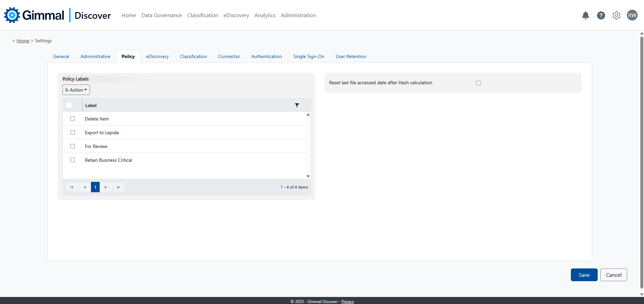Go to the last page of labels

tap(118, 187)
